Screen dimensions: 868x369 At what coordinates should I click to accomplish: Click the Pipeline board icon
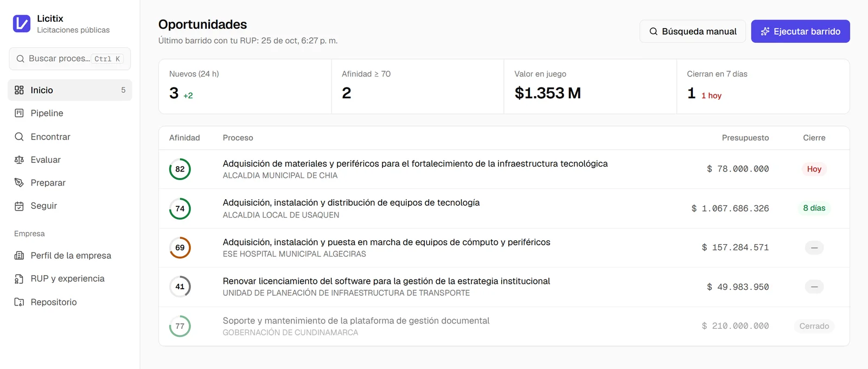[x=19, y=113]
